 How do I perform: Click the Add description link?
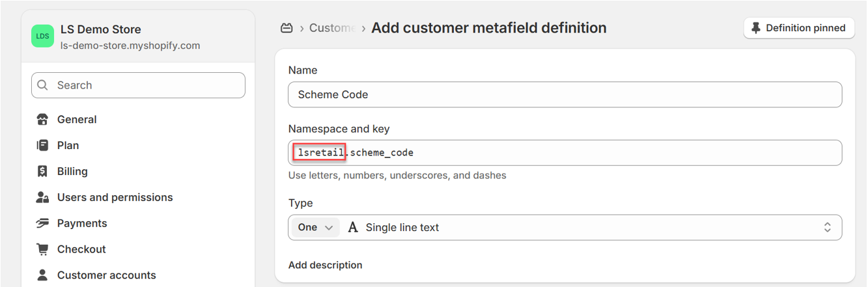point(325,265)
